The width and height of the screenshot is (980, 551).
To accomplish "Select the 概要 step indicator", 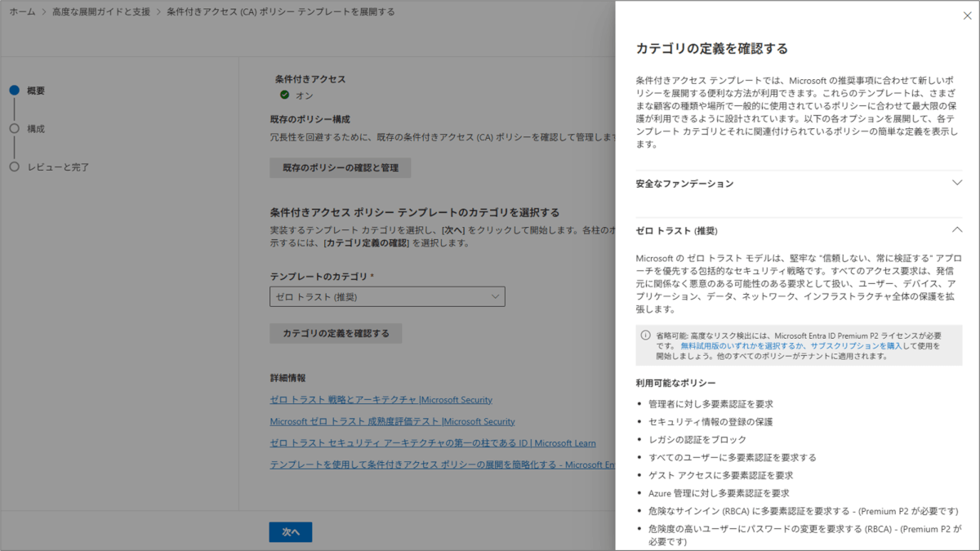I will (x=15, y=91).
